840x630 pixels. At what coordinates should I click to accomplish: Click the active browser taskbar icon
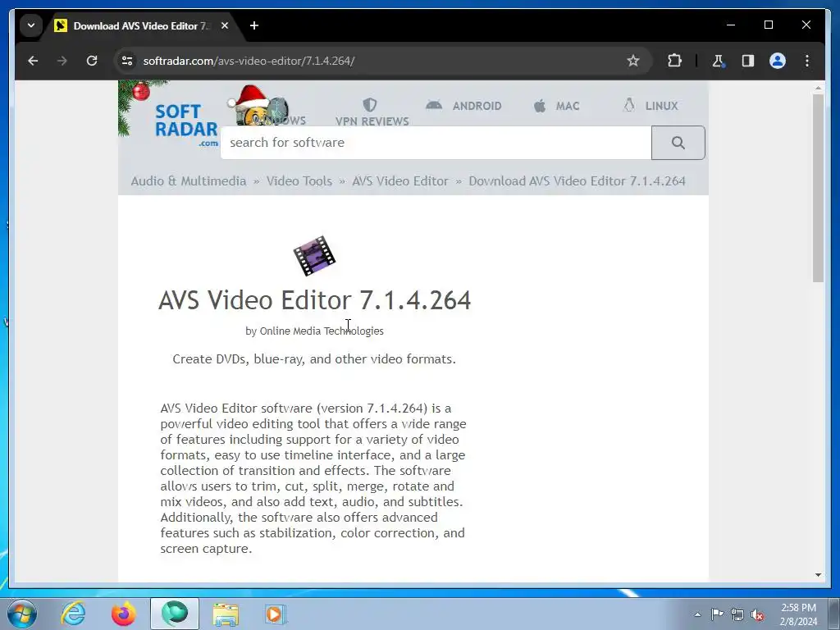[x=175, y=614]
